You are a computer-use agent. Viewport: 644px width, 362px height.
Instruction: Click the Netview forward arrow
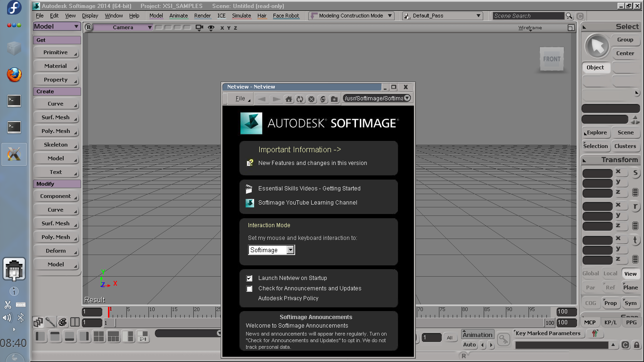tap(276, 99)
